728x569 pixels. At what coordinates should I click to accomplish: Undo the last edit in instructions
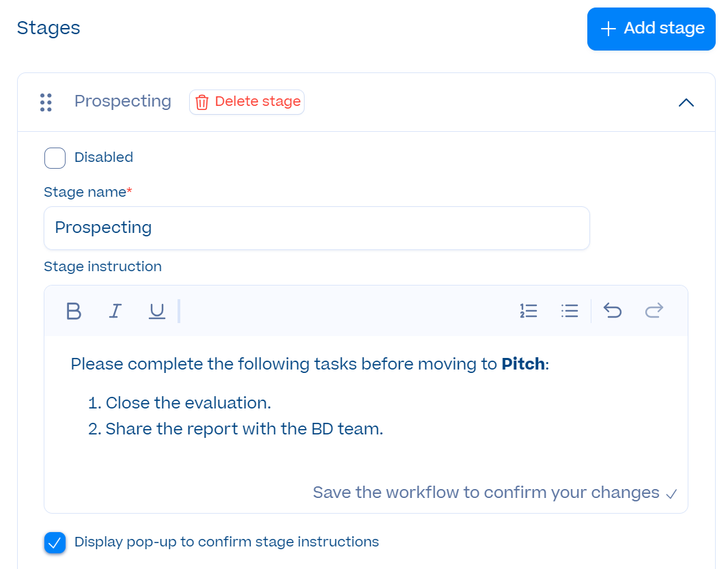tap(613, 310)
